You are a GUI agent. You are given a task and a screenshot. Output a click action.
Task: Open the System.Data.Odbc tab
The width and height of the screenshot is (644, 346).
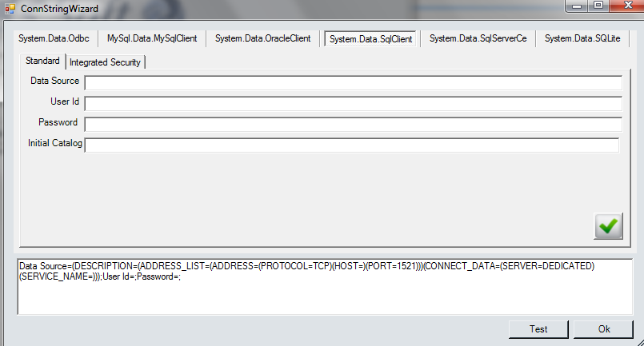54,38
